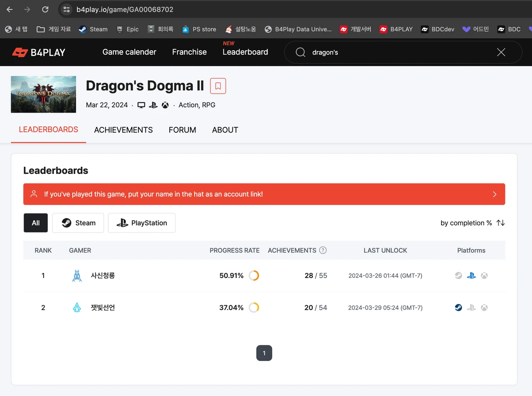
Task: Click the Dragon's Dogma II cover thumbnail
Action: [43, 94]
